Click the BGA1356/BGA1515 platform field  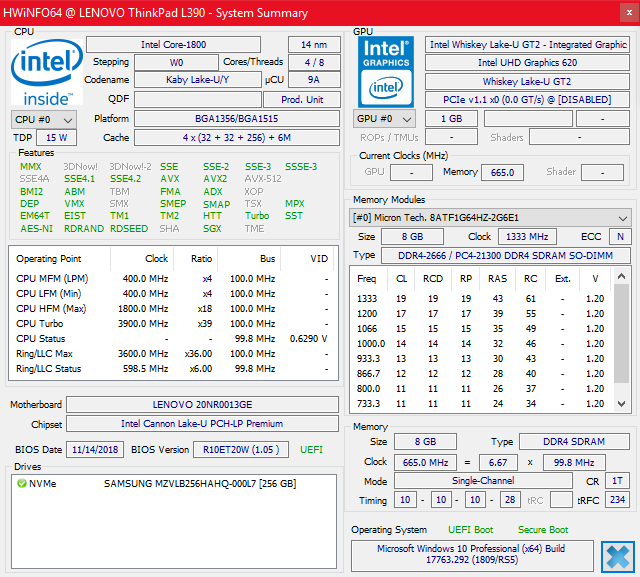237,119
